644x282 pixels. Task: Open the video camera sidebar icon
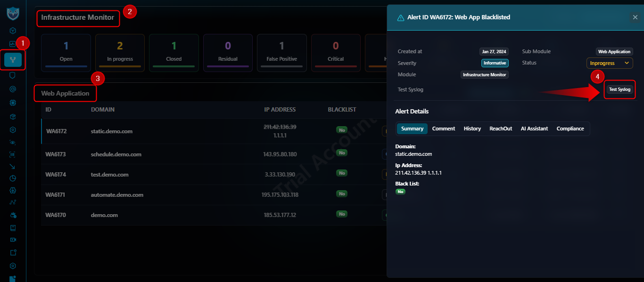pos(13,240)
